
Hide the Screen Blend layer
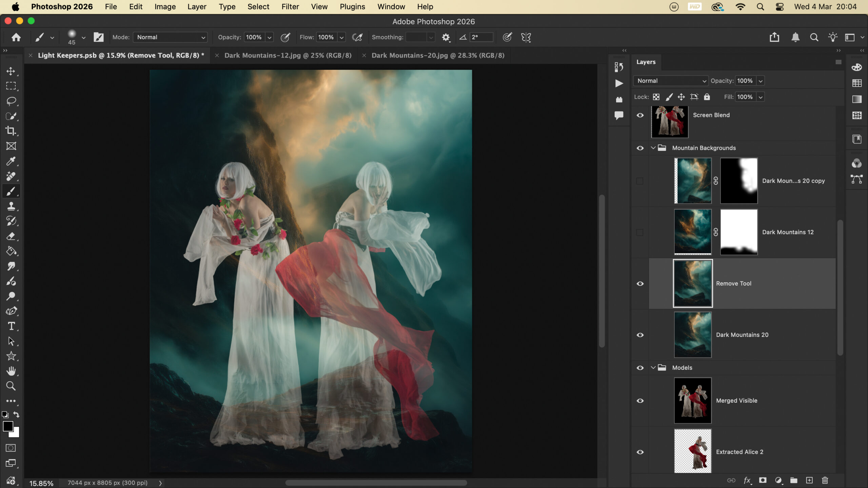640,115
